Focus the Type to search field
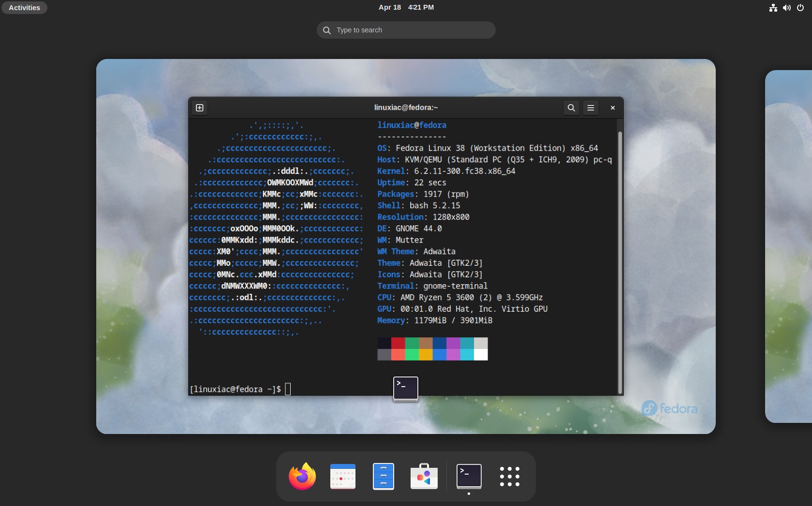Viewport: 812px width, 506px height. click(x=406, y=30)
